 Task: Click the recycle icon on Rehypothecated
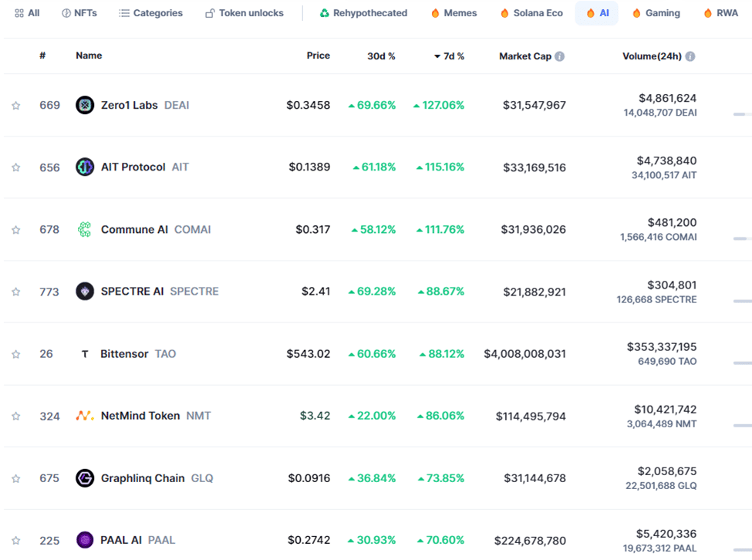coord(325,13)
